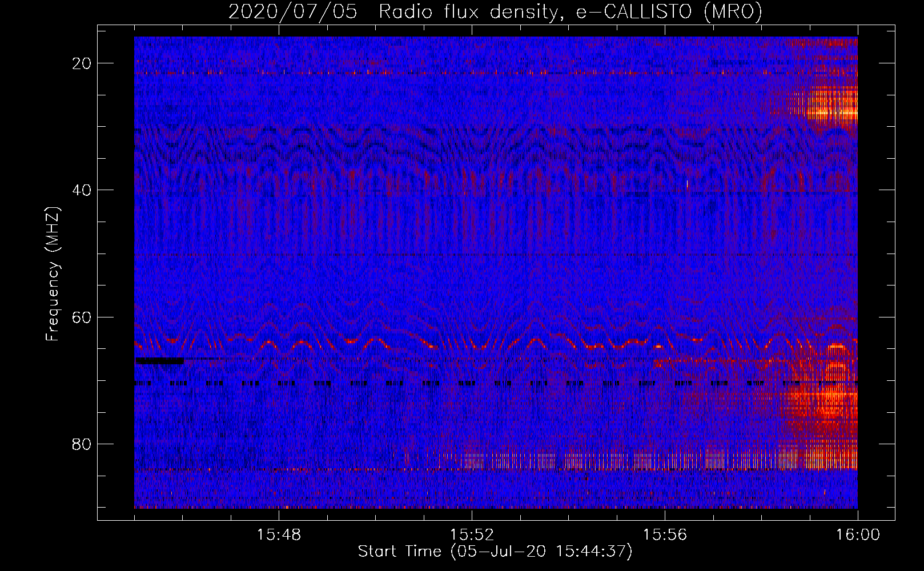The height and width of the screenshot is (571, 924).
Task: Click the solid black bar near 67 MHz
Action: click(159, 361)
